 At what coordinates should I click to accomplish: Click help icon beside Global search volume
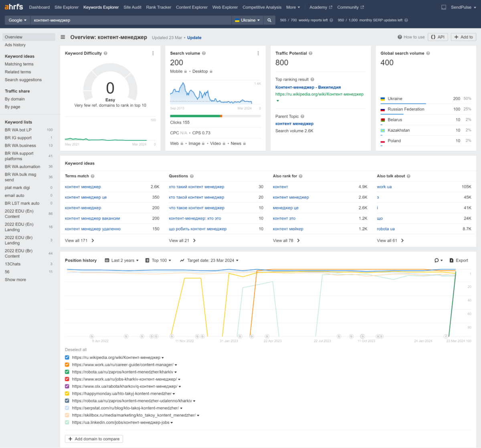tap(428, 53)
